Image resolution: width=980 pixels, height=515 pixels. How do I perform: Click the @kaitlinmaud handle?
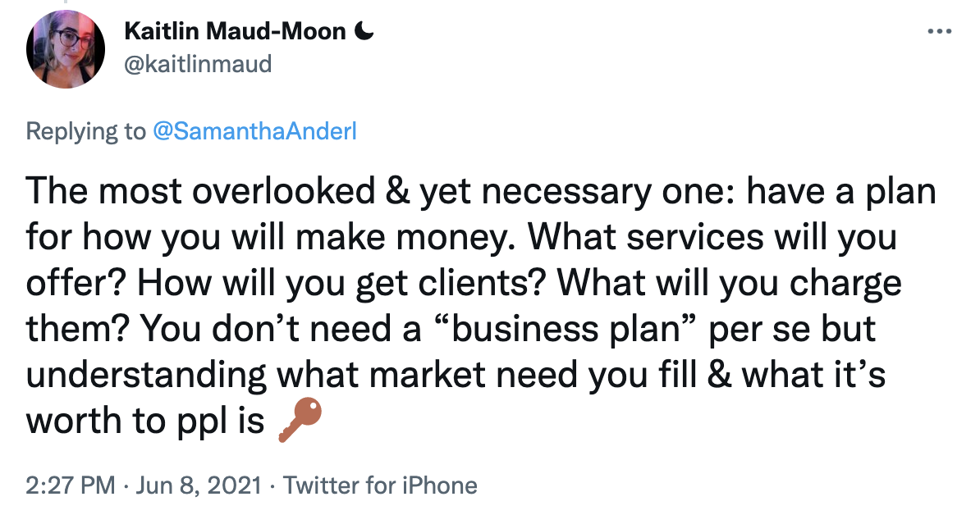point(198,64)
